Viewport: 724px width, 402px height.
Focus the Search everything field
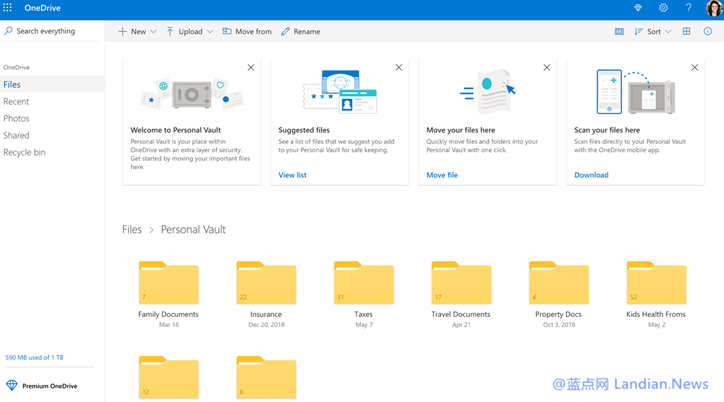coord(51,31)
